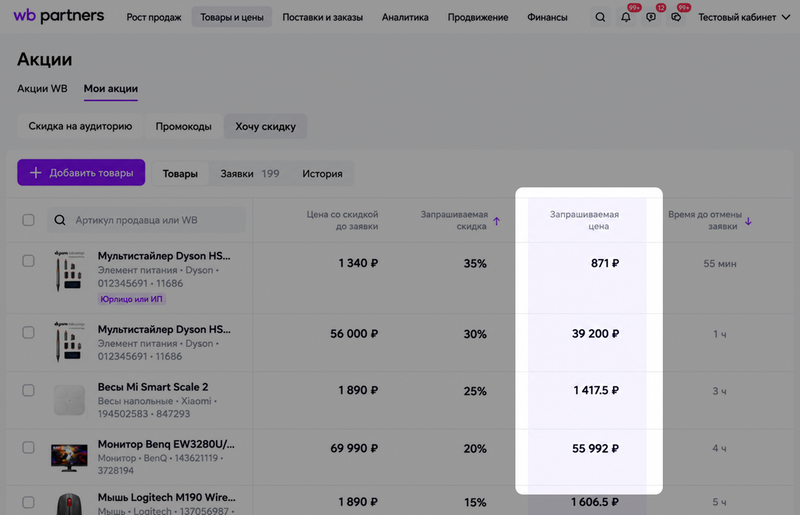This screenshot has height=515, width=800.
Task: Open image of Dyson styler priced 1 340 ₽
Action: click(69, 271)
